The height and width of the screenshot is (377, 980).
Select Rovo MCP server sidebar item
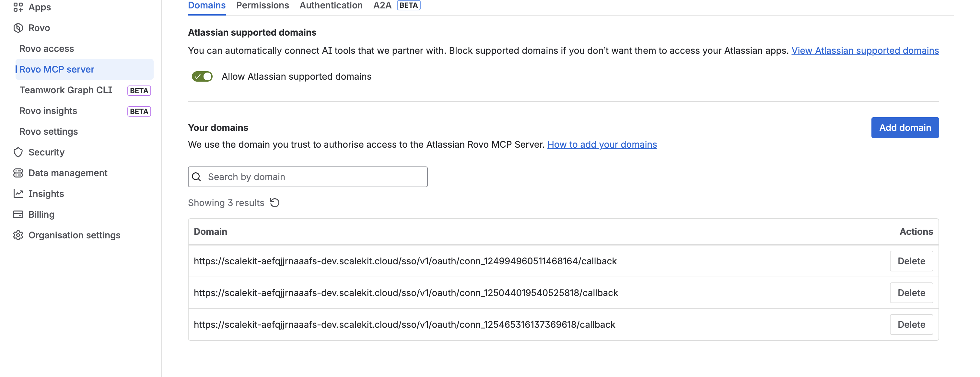click(x=84, y=69)
